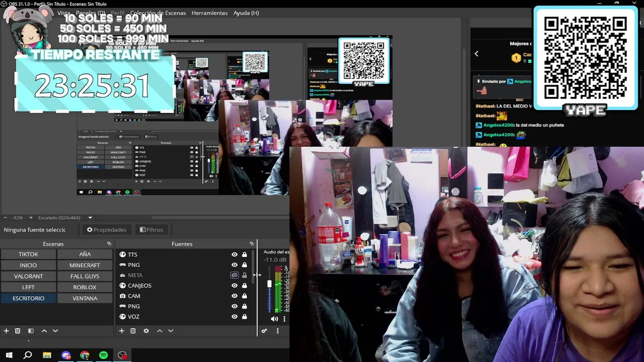Unlock the CAM source
Viewport: 644px width, 362px height.
pyautogui.click(x=245, y=296)
